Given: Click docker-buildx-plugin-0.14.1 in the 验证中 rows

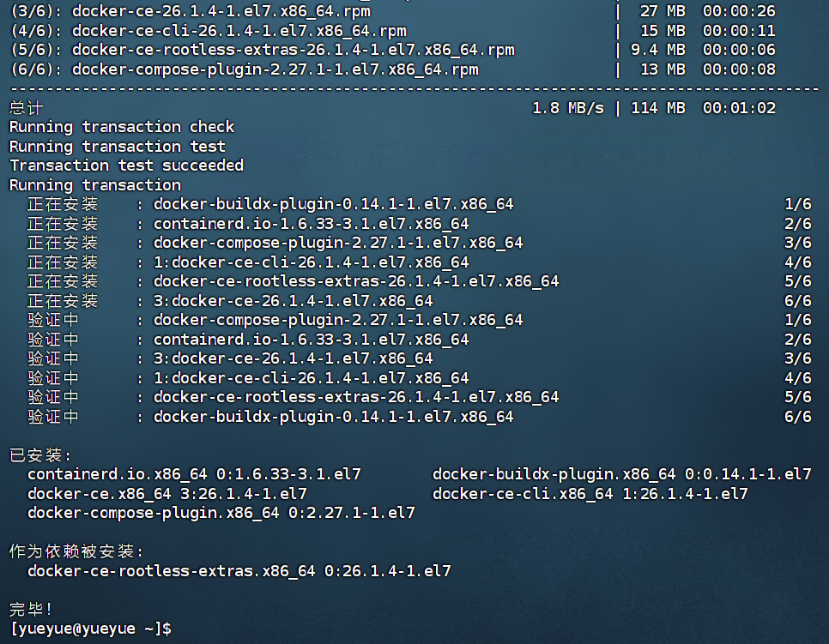Looking at the screenshot, I should coord(334,416).
